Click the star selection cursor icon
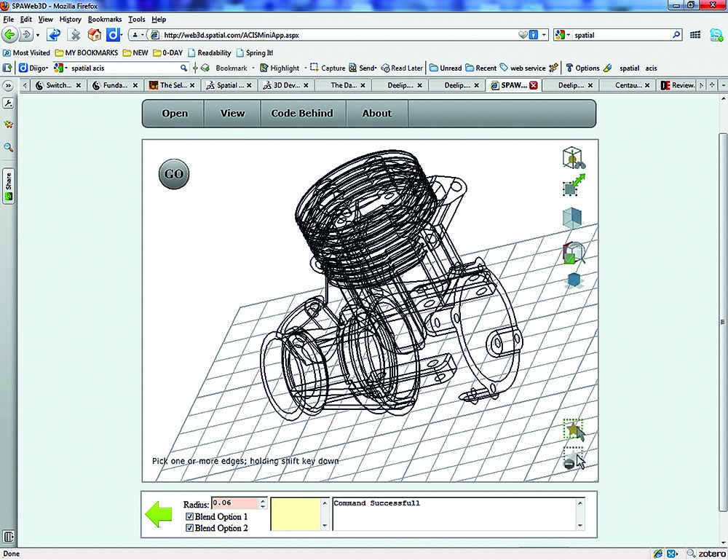 tap(573, 430)
